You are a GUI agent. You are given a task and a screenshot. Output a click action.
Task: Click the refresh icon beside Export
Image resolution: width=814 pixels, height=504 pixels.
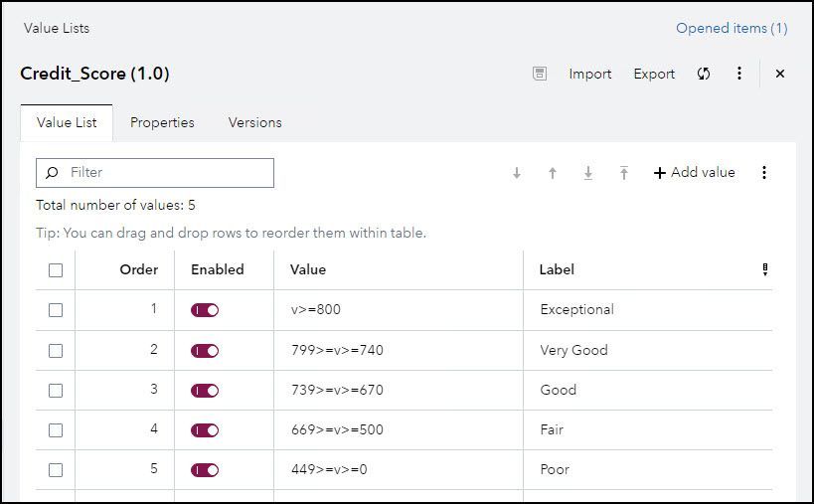pyautogui.click(x=704, y=74)
